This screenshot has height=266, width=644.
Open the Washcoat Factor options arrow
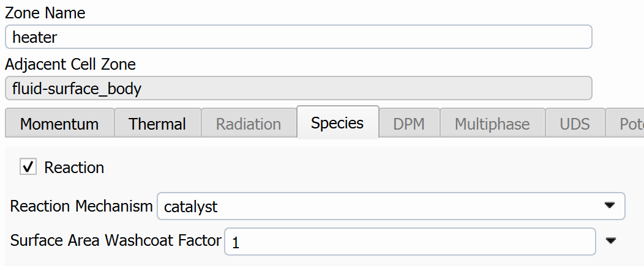(x=610, y=241)
